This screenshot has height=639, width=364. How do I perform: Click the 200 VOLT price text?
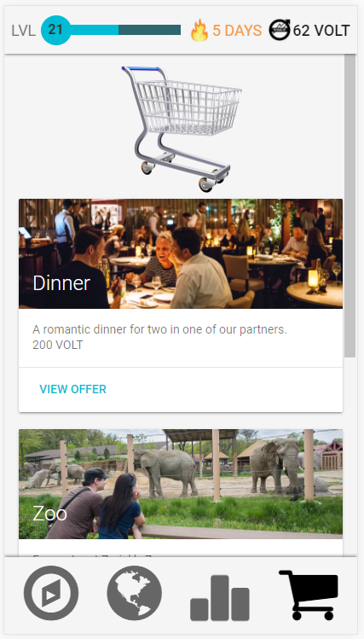coord(57,345)
